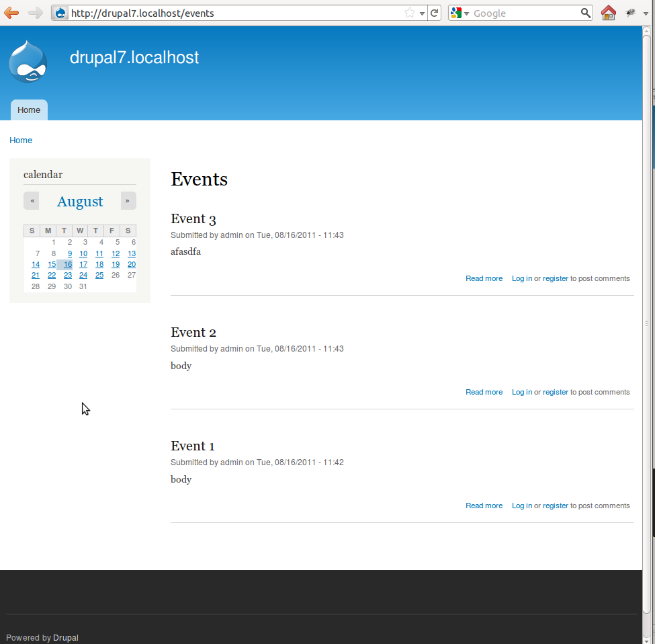Open calendar day 20

pyautogui.click(x=132, y=265)
